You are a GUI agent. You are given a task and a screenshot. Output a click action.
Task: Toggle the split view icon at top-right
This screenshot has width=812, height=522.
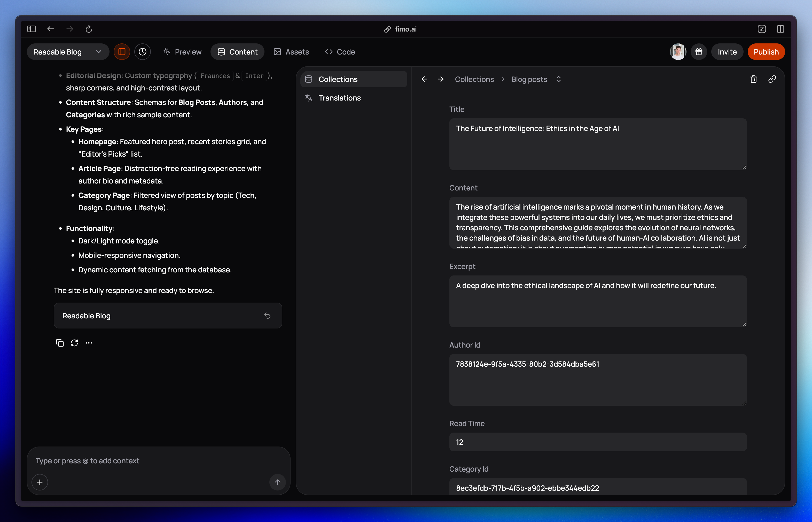[x=780, y=29]
